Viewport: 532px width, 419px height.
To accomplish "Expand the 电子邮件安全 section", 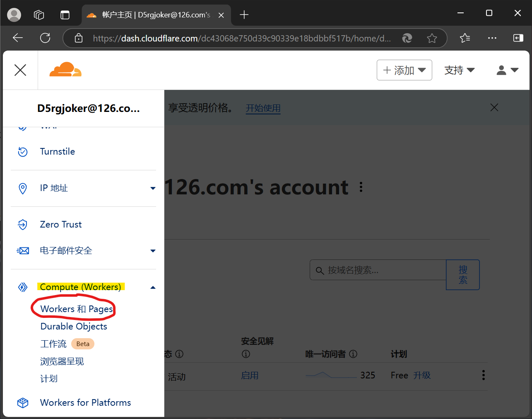I will click(153, 251).
